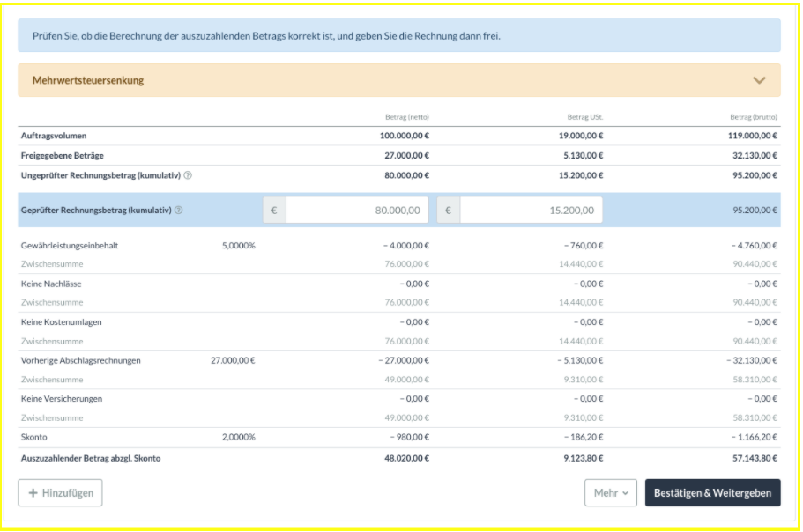803x532 pixels.
Task: Click the – 980,00 € Skonto netto value
Action: [x=410, y=438]
